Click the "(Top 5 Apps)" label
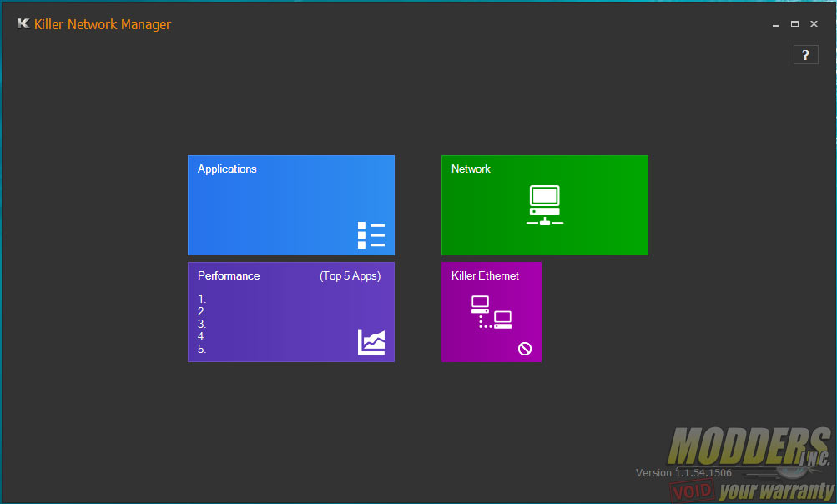Screen dimensions: 837x504 click(x=350, y=276)
